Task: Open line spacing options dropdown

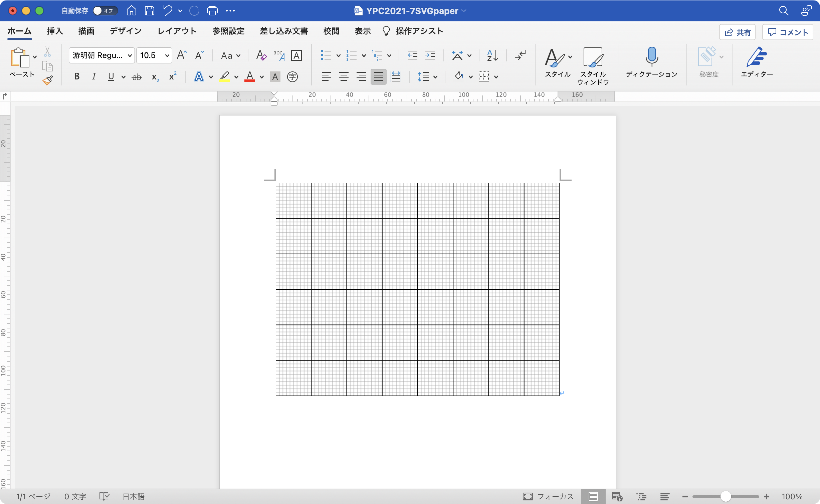Action: pyautogui.click(x=435, y=77)
